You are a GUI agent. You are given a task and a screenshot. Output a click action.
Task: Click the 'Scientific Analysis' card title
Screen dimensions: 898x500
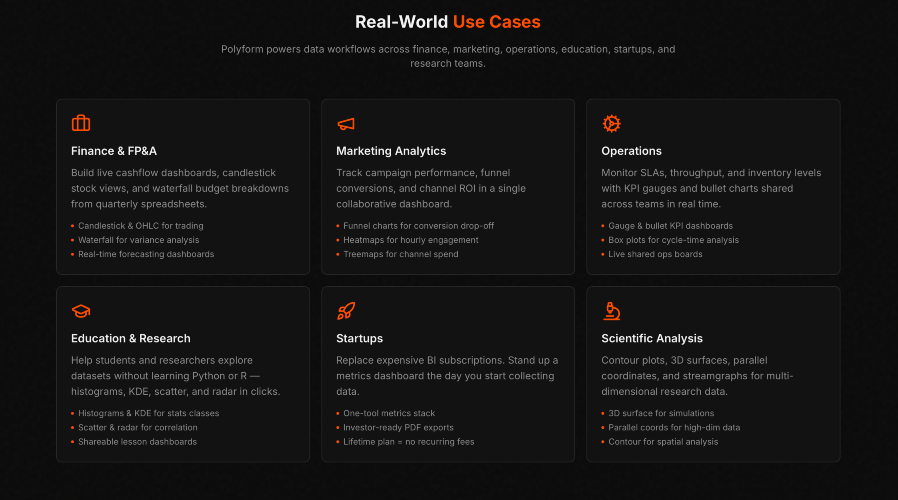click(652, 338)
